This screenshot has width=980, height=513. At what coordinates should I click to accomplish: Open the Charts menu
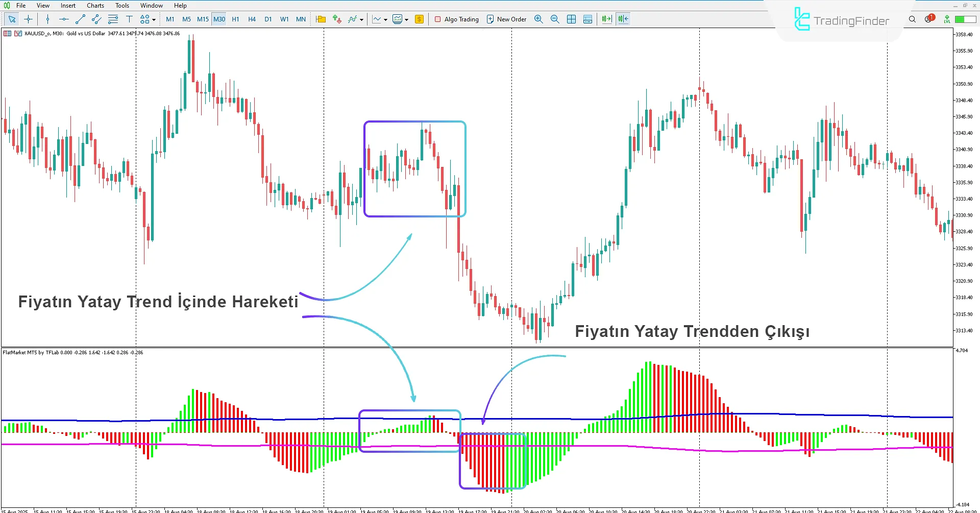pyautogui.click(x=95, y=6)
